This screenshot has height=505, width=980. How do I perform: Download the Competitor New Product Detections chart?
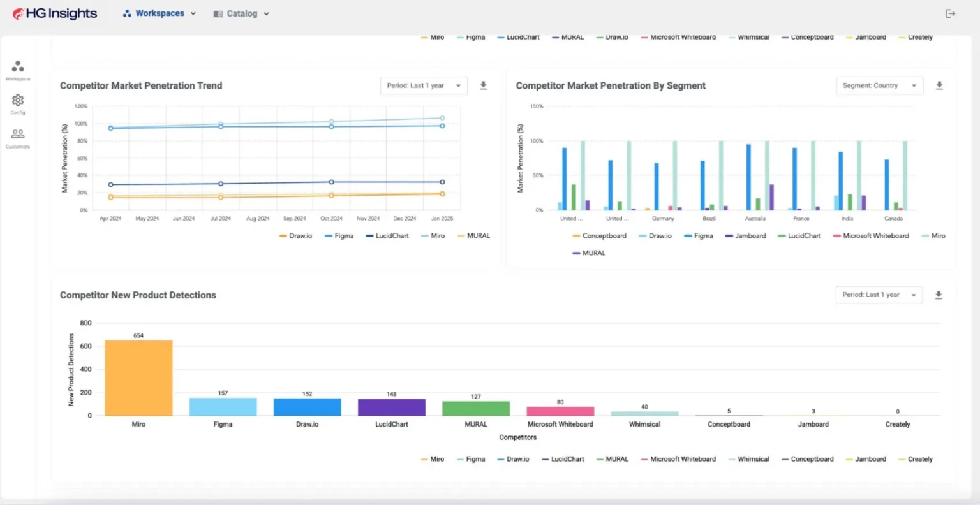coord(939,295)
